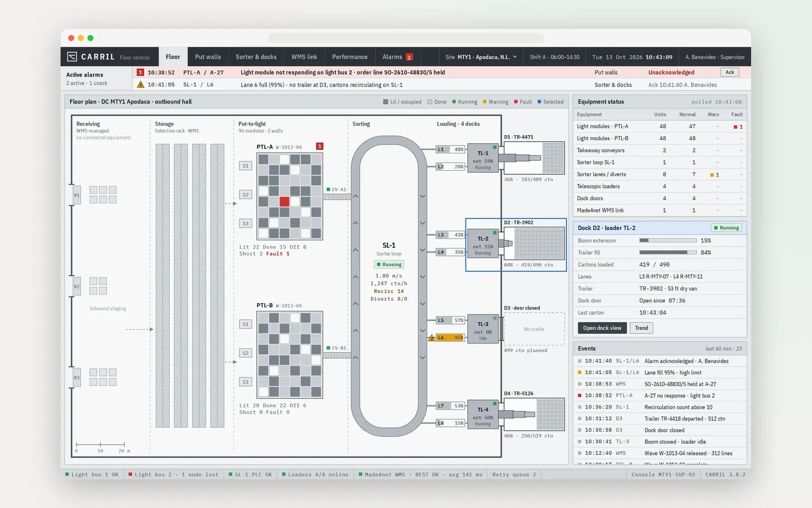Click the yellow warning icon on SL-1 alarm

pyautogui.click(x=141, y=85)
